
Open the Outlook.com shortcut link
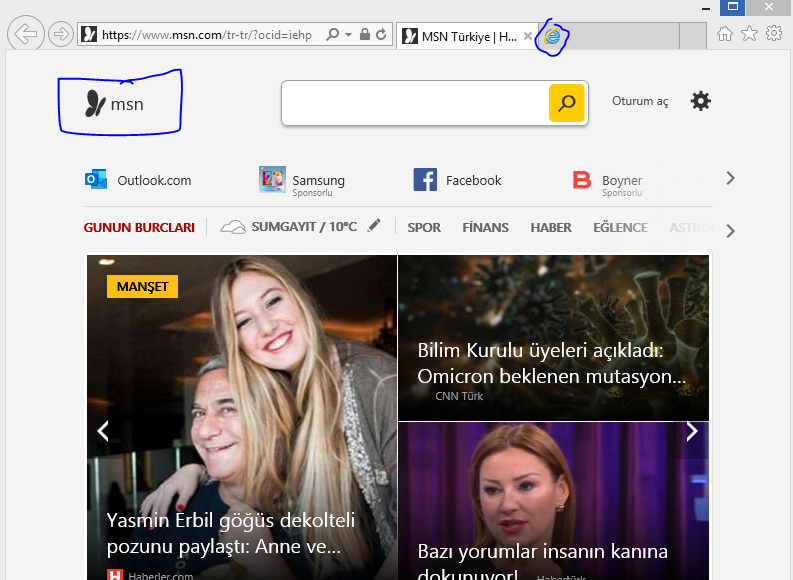pyautogui.click(x=154, y=181)
